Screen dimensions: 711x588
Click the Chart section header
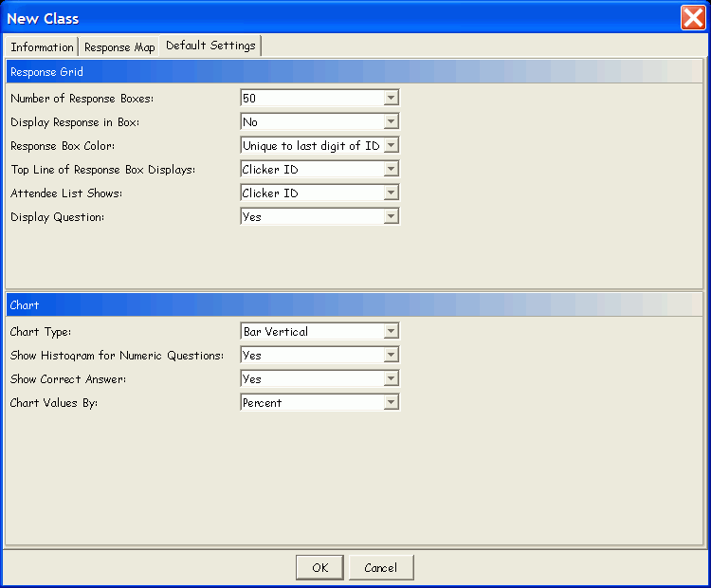(355, 304)
